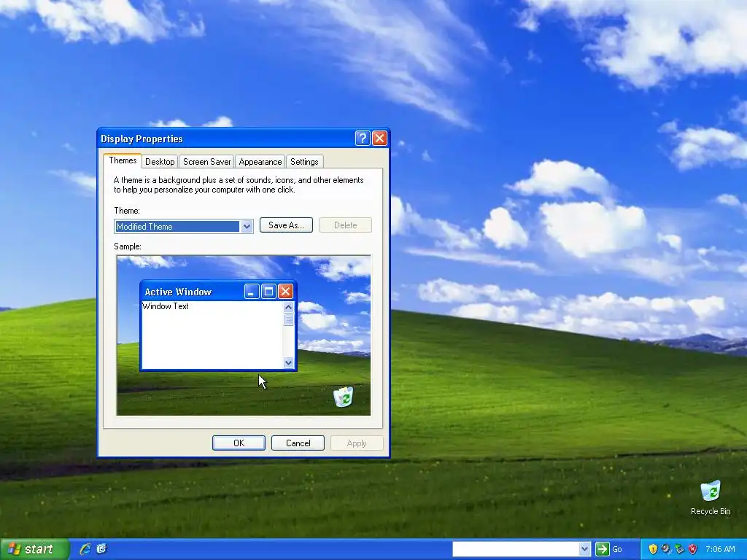The height and width of the screenshot is (560, 747).
Task: Open the Settings tab
Action: tap(304, 162)
